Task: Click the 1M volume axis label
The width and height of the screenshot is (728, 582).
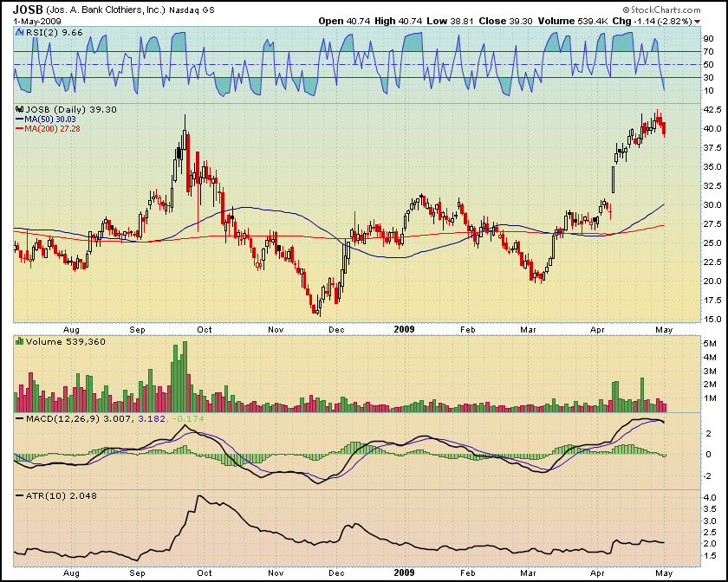Action: pos(710,398)
